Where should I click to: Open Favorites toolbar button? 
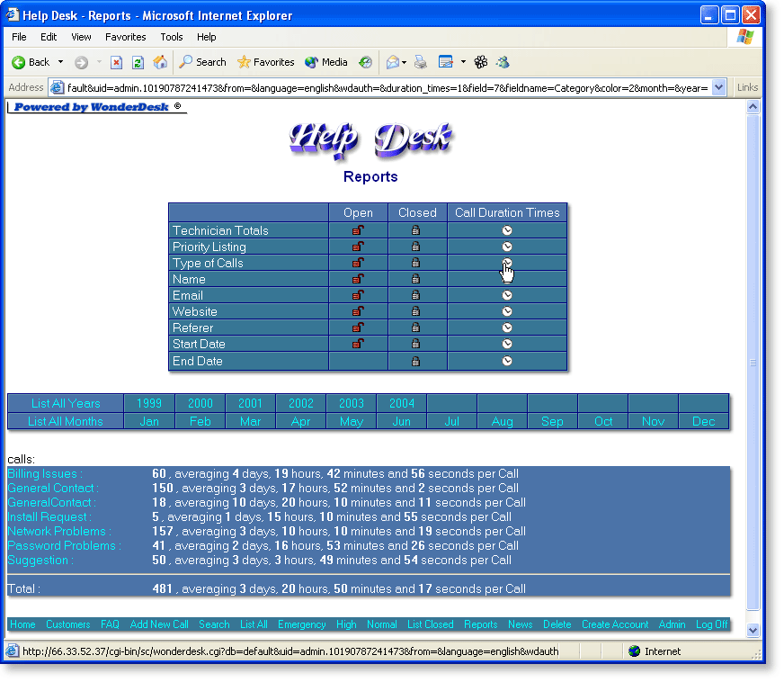pos(265,63)
